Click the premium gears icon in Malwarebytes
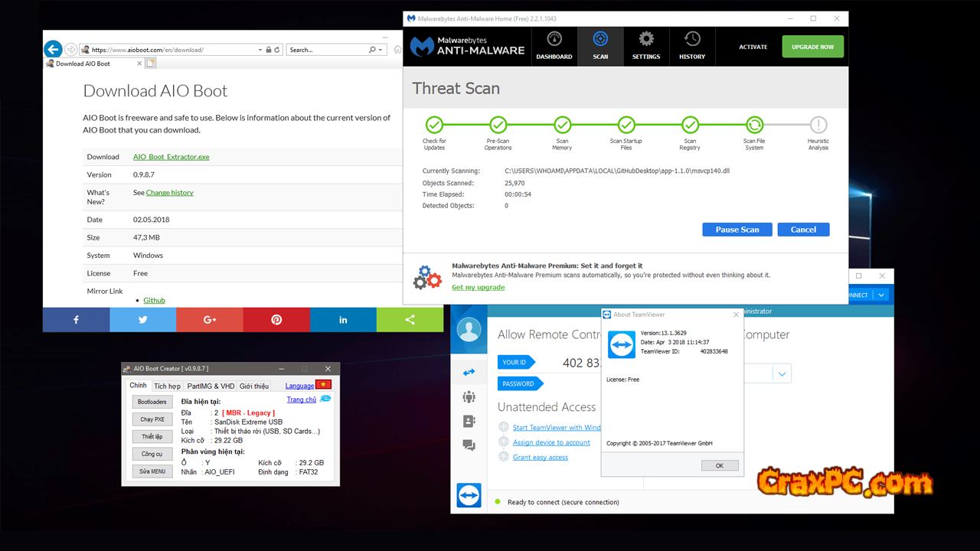 tap(427, 277)
